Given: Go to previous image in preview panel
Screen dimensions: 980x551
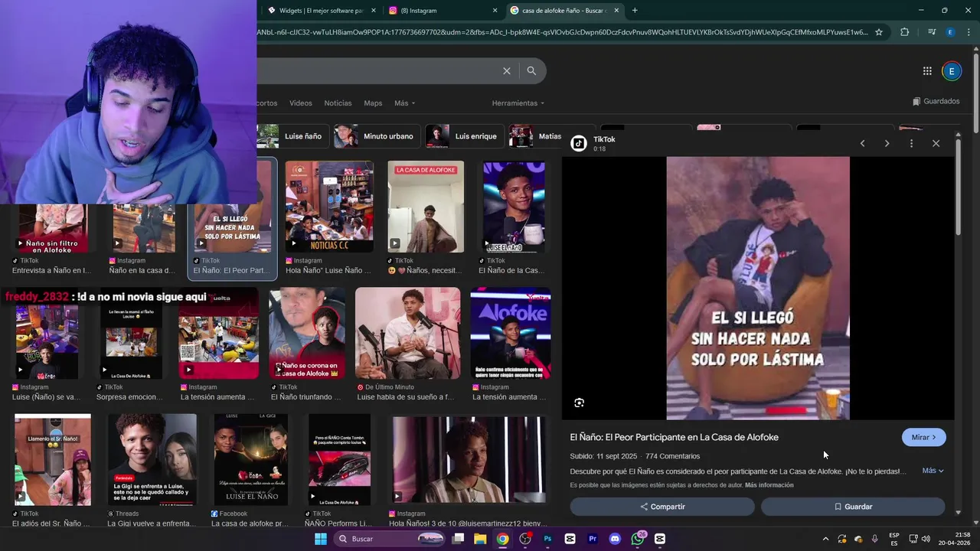Looking at the screenshot, I should click(x=862, y=143).
